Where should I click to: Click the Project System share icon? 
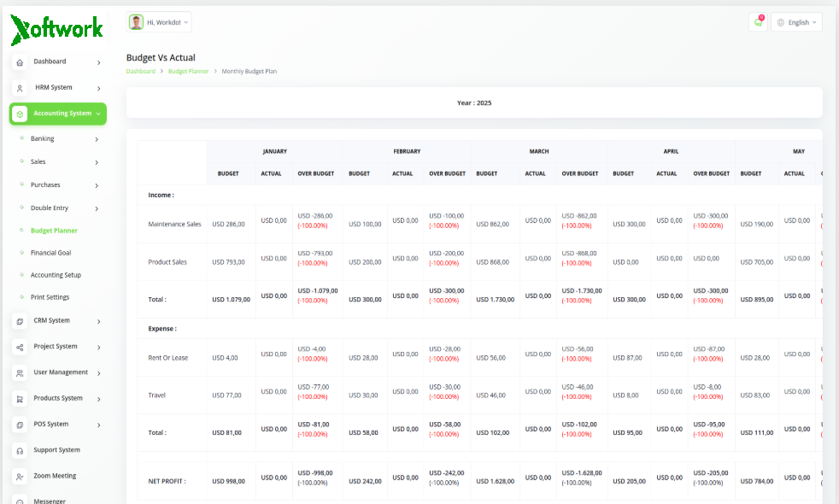tap(20, 347)
